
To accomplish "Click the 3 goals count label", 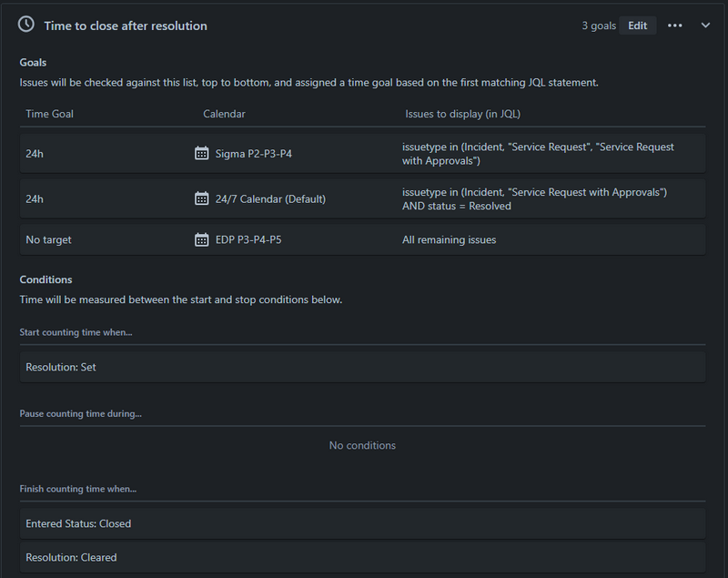I will point(599,25).
